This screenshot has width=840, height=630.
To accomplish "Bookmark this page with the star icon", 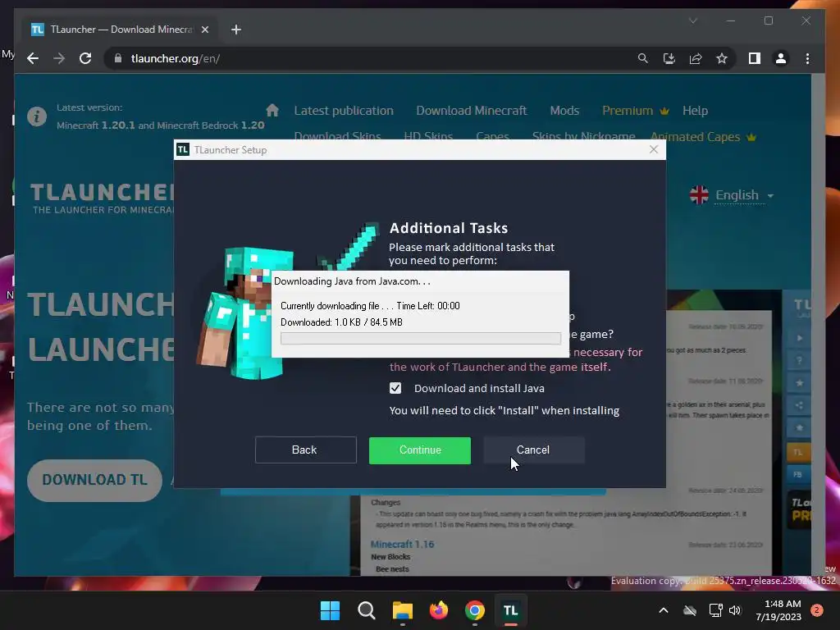I will [x=722, y=58].
